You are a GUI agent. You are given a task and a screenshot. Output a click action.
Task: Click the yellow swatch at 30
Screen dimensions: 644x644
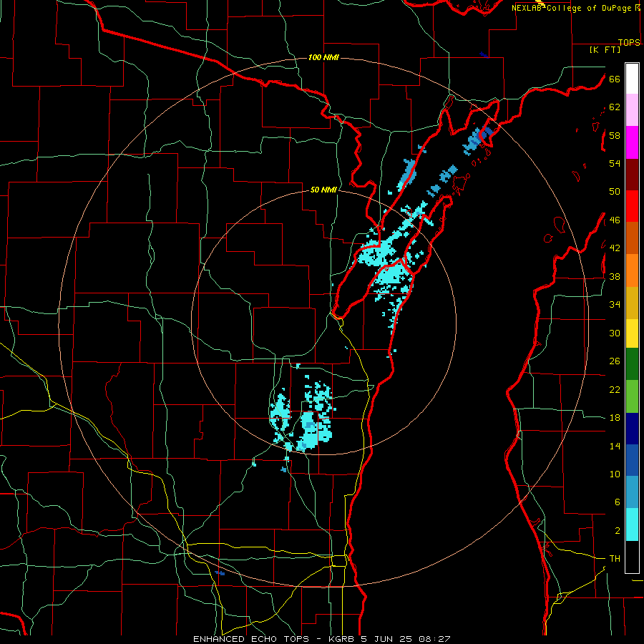pos(632,333)
